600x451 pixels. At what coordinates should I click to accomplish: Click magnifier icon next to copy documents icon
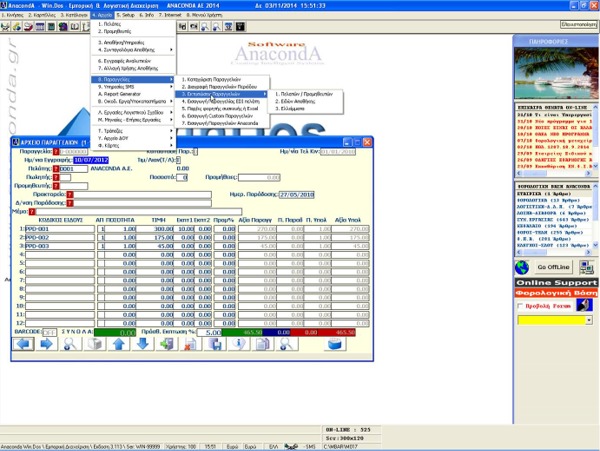287,344
